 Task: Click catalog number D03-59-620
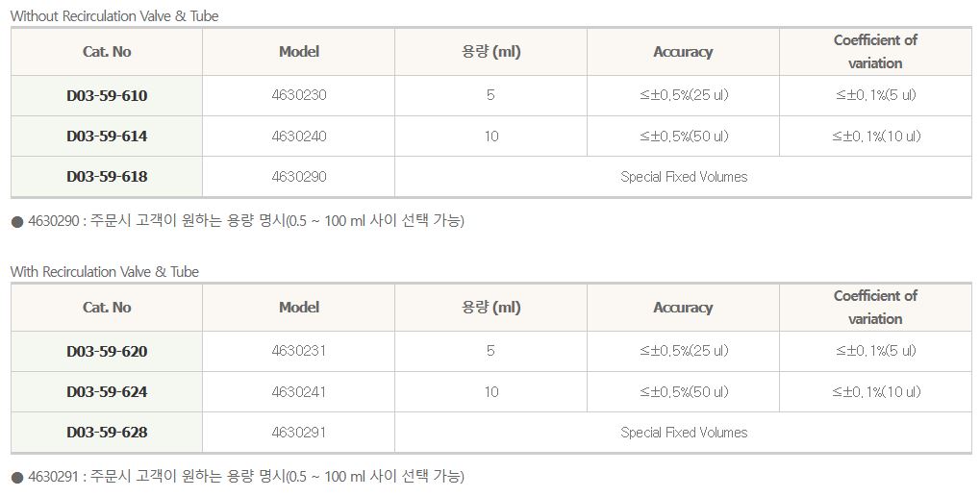coord(107,352)
